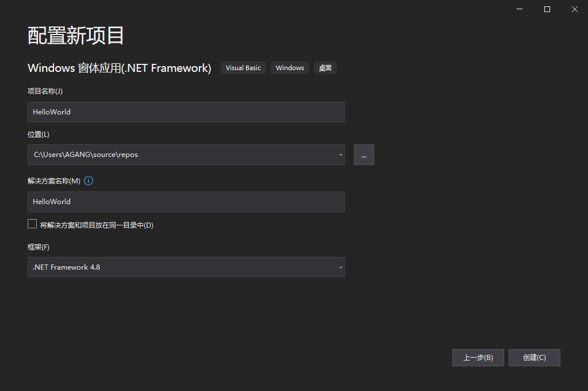Click the 桌面 tag badge
Screen dimensions: 588x391
tap(325, 68)
